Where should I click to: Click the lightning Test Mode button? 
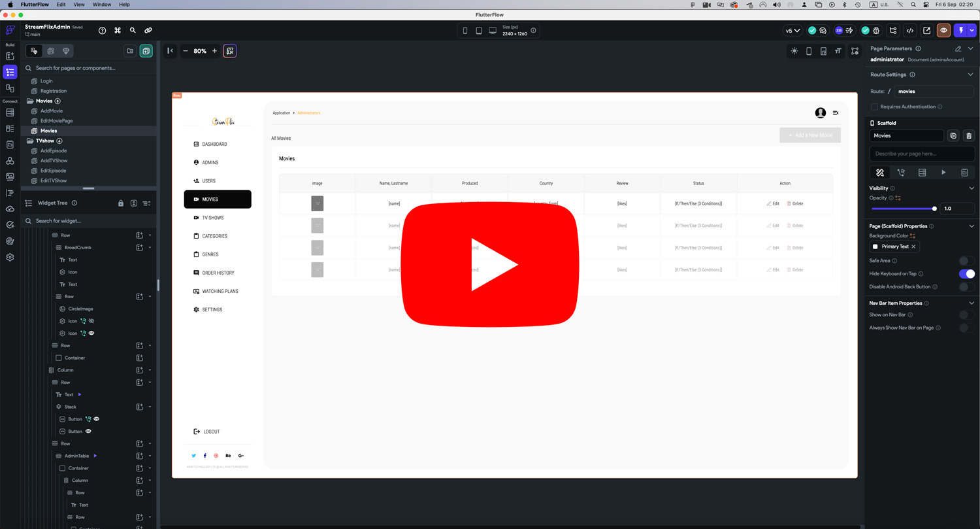point(960,31)
